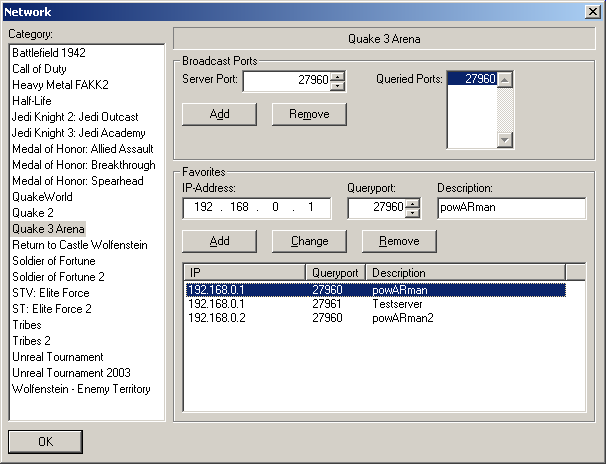Select Battlefield 1942 in Category list
Image resolution: width=606 pixels, height=464 pixels.
49,53
